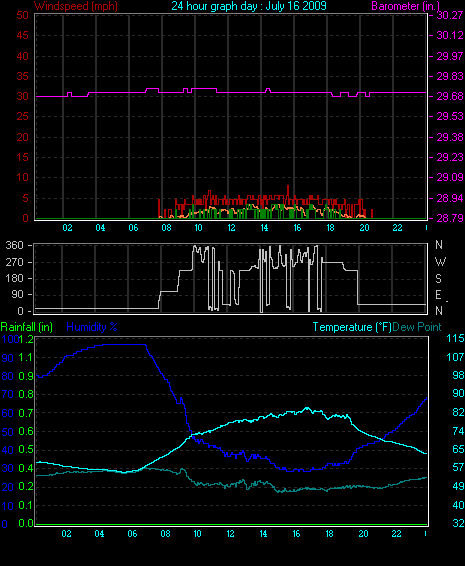465x566 pixels.
Task: Click hour 12 on windspeed graph axis
Action: 231,228
